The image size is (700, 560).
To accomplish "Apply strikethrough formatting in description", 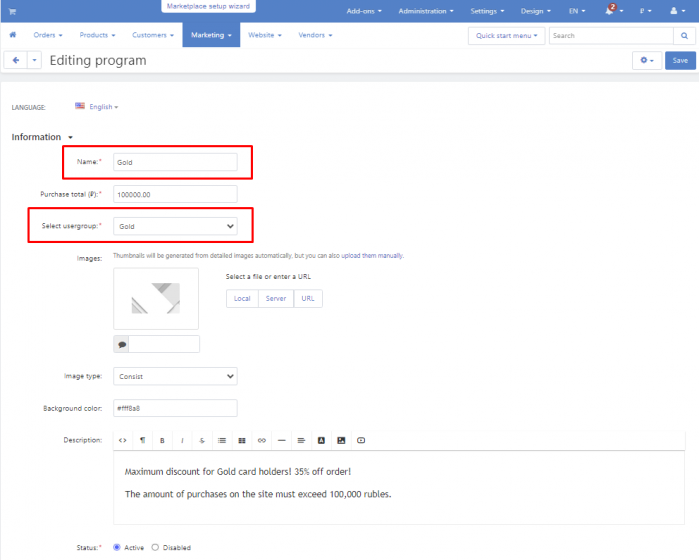I will click(202, 440).
